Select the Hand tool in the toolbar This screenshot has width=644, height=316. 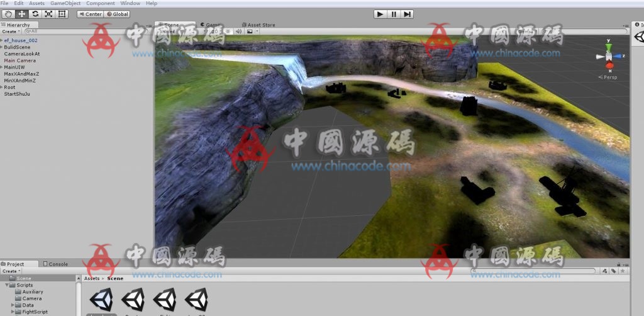pyautogui.click(x=8, y=14)
